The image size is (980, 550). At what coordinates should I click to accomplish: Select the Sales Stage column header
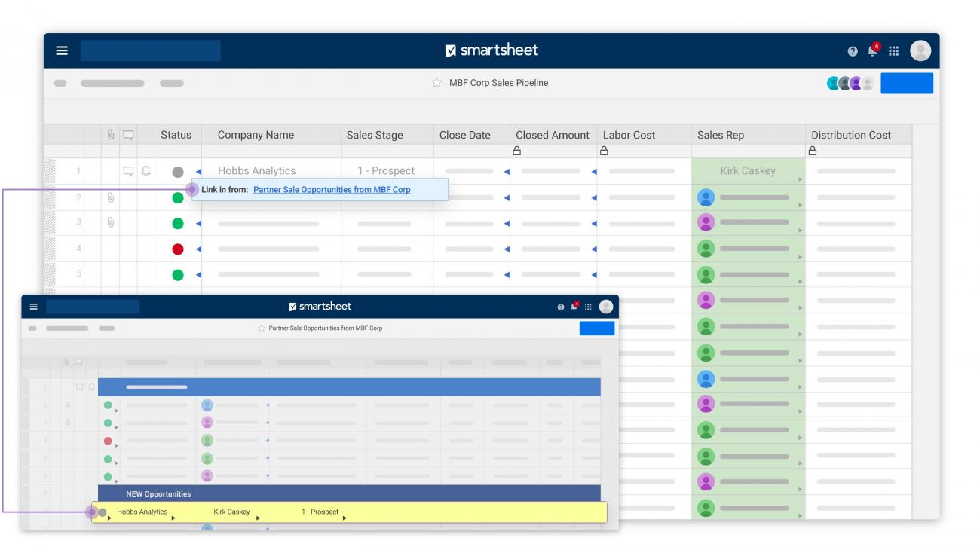tap(375, 135)
